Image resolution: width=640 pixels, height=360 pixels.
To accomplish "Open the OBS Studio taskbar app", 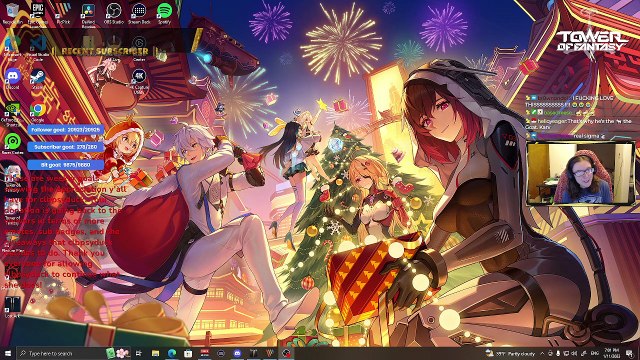I will [x=286, y=353].
